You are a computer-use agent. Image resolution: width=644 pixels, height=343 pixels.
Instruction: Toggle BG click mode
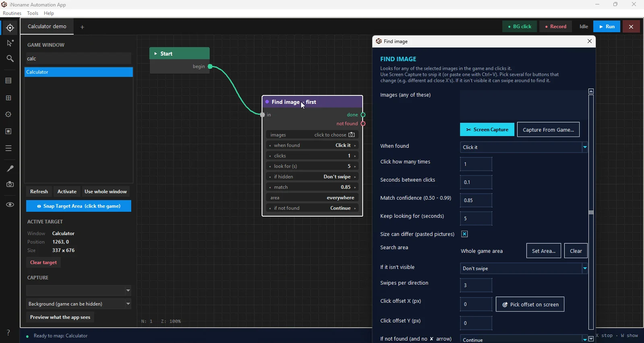(520, 27)
